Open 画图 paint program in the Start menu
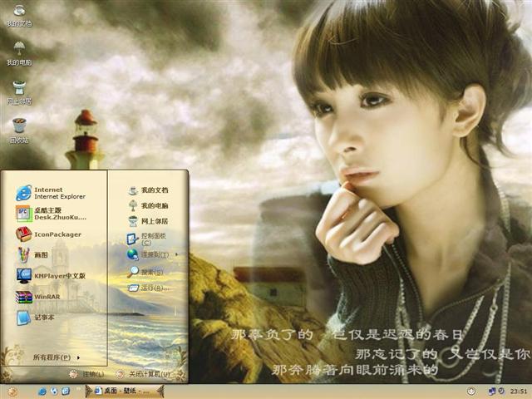Viewport: 532px width, 399px height. [x=32, y=255]
